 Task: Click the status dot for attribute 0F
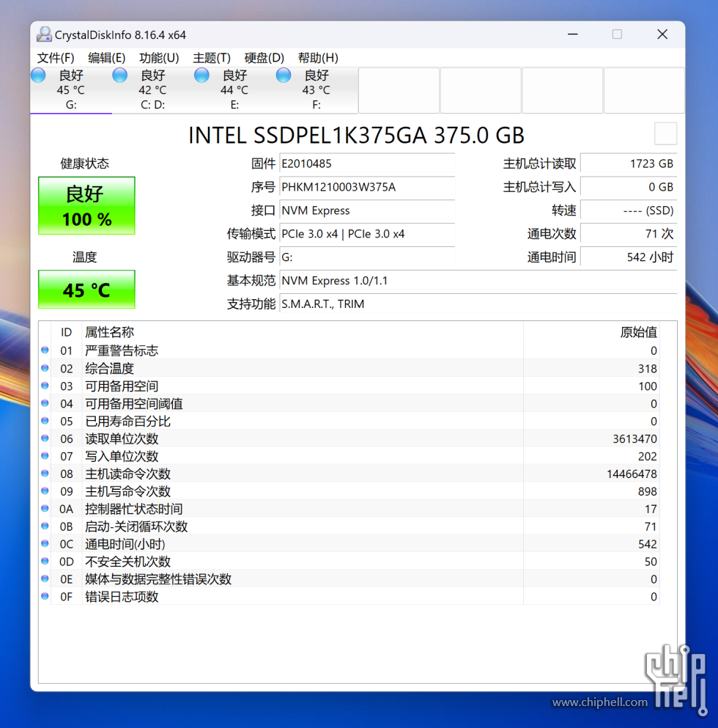pyautogui.click(x=45, y=596)
